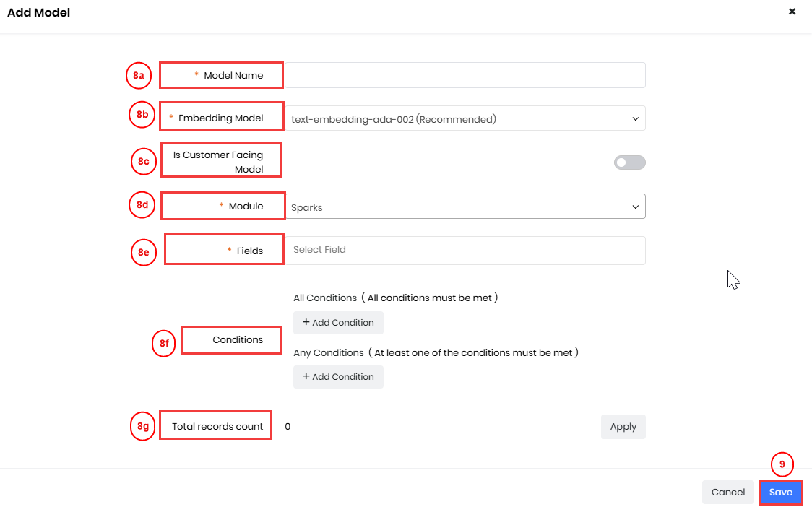812x512 pixels.
Task: Click the Model Name input field
Action: click(x=465, y=75)
